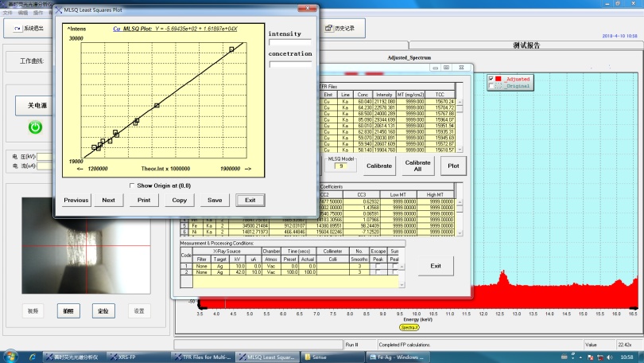Image resolution: width=644 pixels, height=363 pixels.
Task: Select TCC cell 15670.24
Action: pos(440,101)
